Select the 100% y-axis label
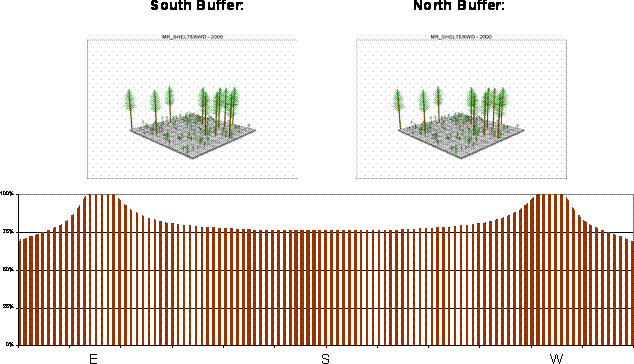 (7, 194)
